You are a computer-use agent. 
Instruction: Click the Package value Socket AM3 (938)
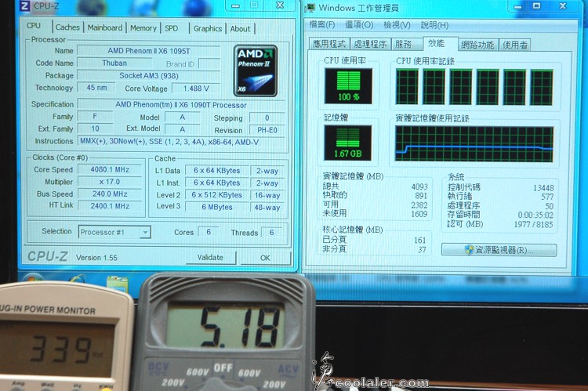pos(148,75)
